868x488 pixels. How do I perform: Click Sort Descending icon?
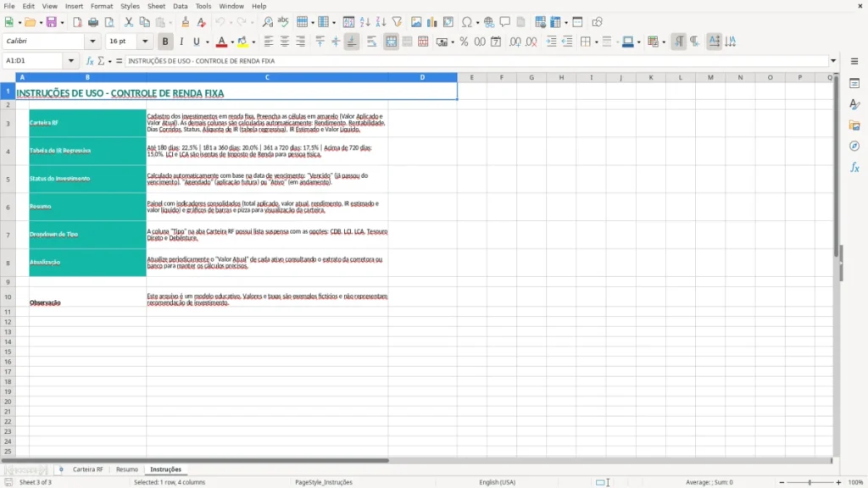click(x=381, y=22)
